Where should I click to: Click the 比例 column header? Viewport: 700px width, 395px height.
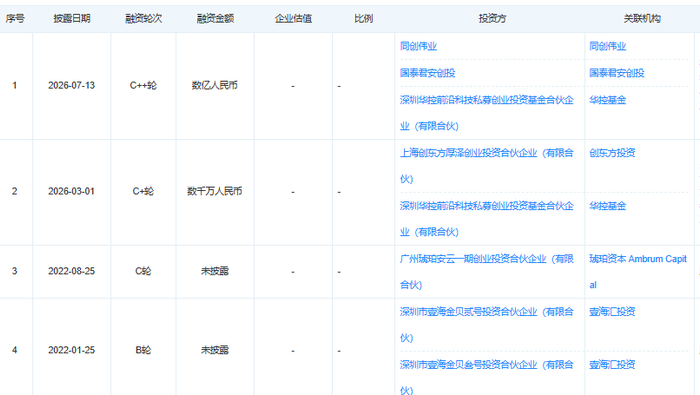[363, 18]
